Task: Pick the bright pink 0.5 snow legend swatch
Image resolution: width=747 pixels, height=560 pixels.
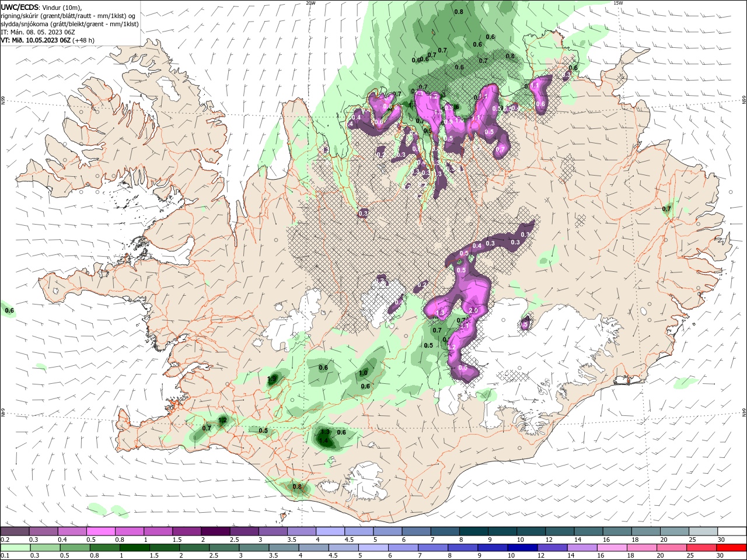Action: [101, 531]
